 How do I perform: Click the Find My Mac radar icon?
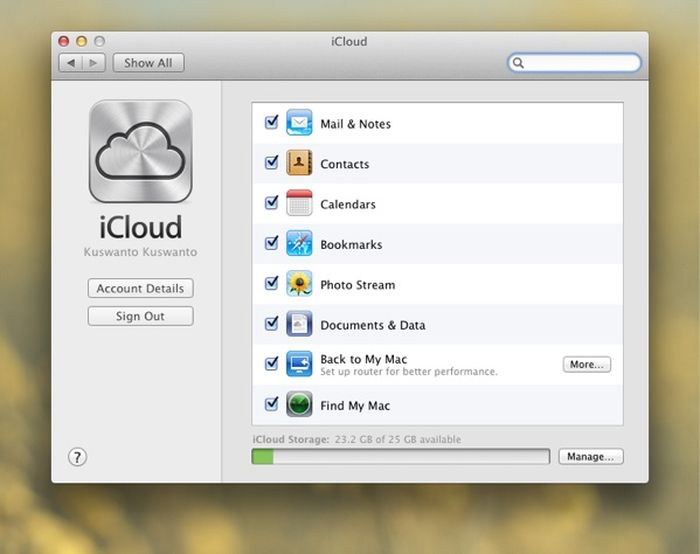click(x=299, y=404)
